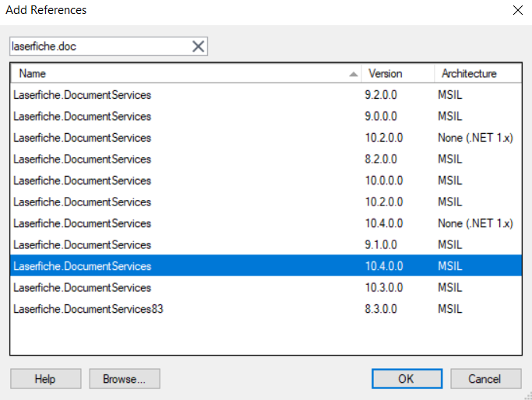Sort by the Name column header
This screenshot has width=532, height=400.
pyautogui.click(x=185, y=74)
